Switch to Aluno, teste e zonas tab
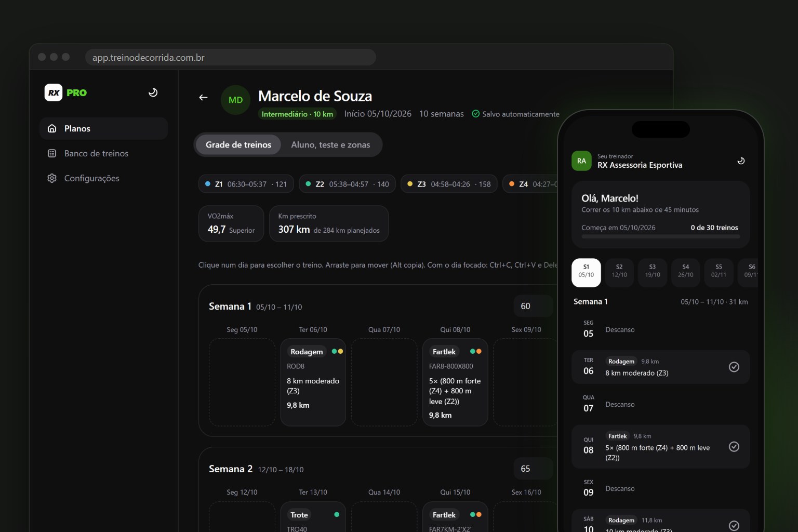This screenshot has height=532, width=798. point(330,145)
